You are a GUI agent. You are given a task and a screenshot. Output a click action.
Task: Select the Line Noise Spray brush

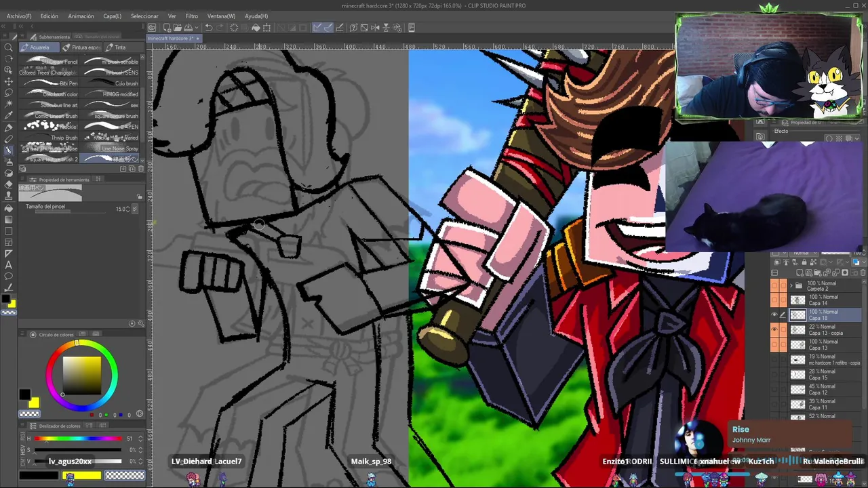(x=110, y=148)
